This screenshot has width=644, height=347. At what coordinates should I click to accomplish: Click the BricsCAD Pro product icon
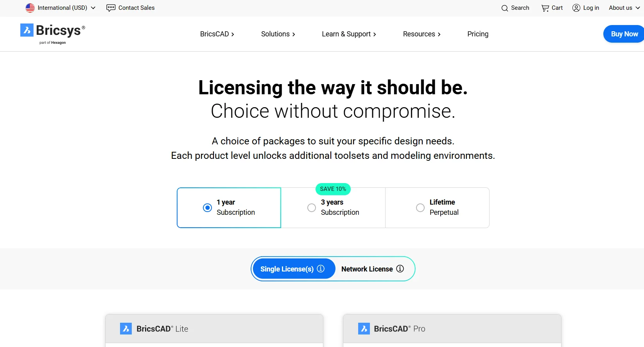364,329
